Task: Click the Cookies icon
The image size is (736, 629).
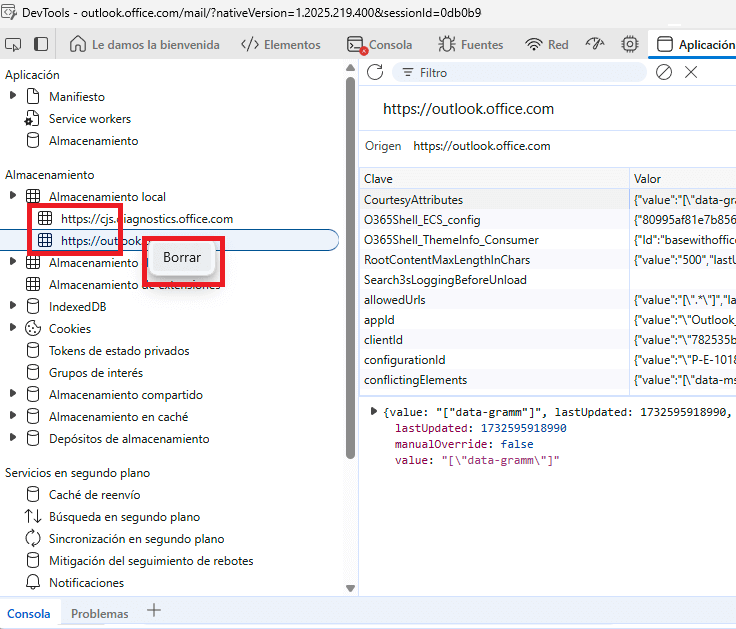Action: [x=33, y=329]
